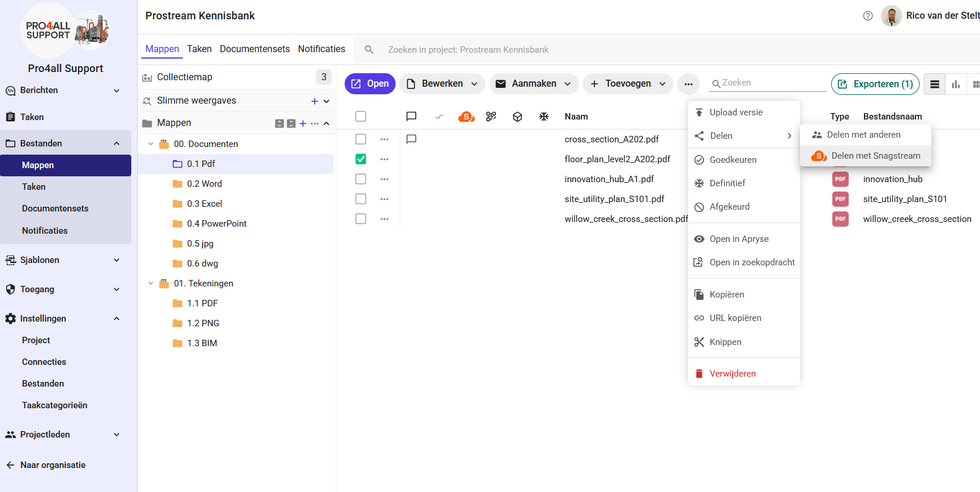
Task: Expand the Projectleden sidebar section
Action: [117, 435]
